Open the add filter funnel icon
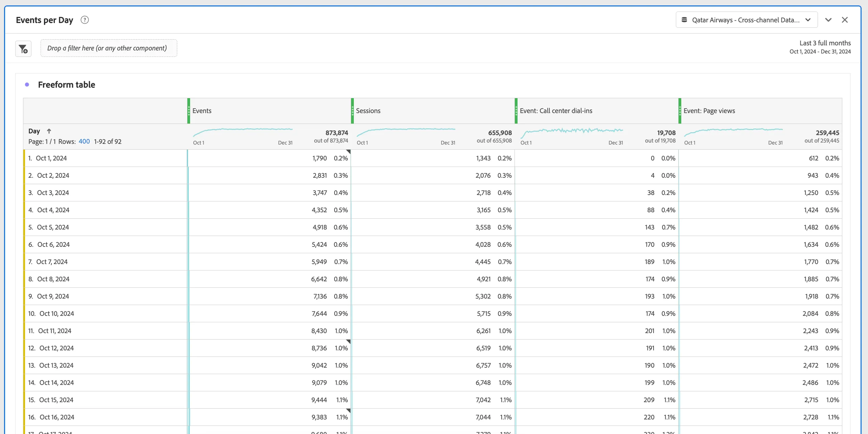This screenshot has width=868, height=434. (x=23, y=49)
